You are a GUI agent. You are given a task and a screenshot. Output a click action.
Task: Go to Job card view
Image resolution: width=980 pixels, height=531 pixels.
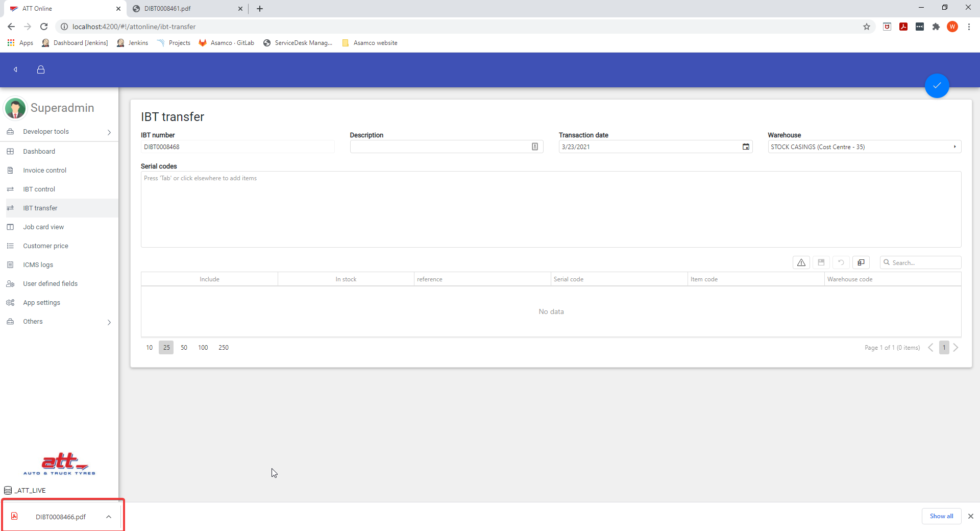[x=43, y=227]
